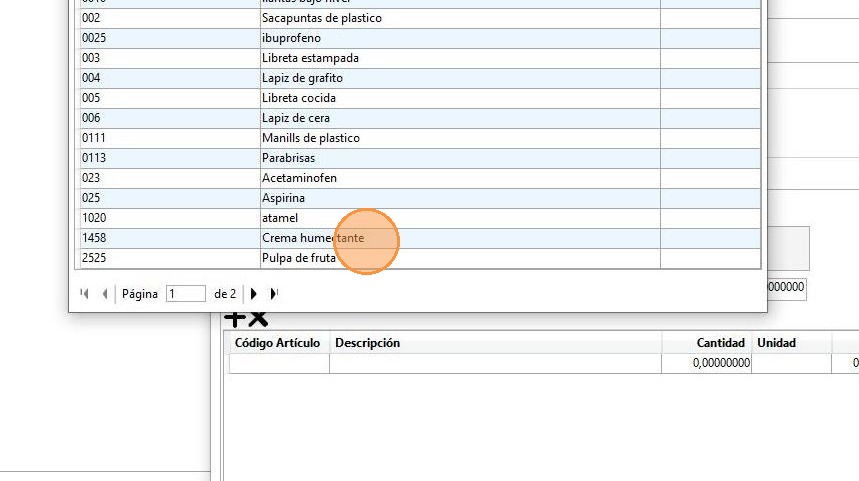
Task: Click article code 004
Action: coord(91,78)
